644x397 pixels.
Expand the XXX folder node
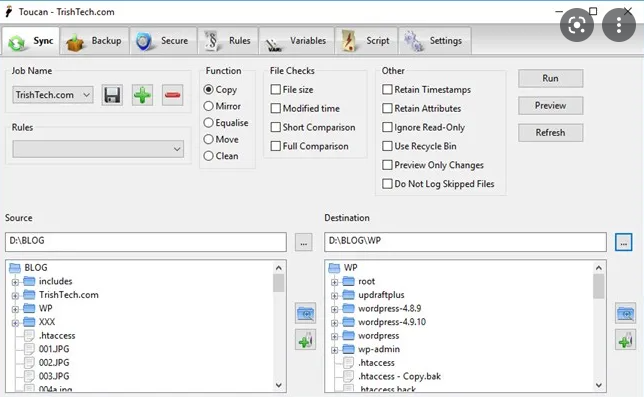point(15,323)
